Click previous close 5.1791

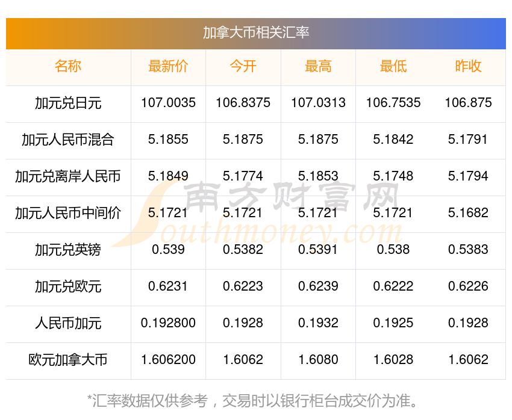468,140
